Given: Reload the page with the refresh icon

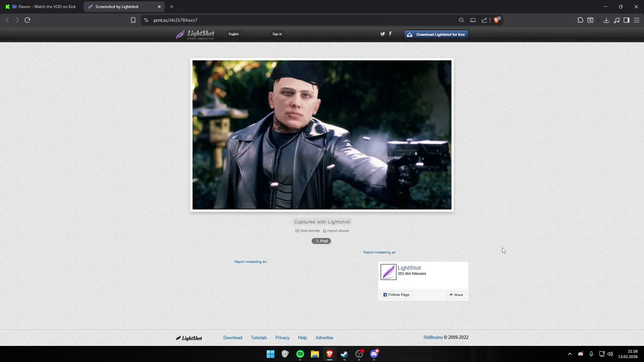Looking at the screenshot, I should [27, 20].
